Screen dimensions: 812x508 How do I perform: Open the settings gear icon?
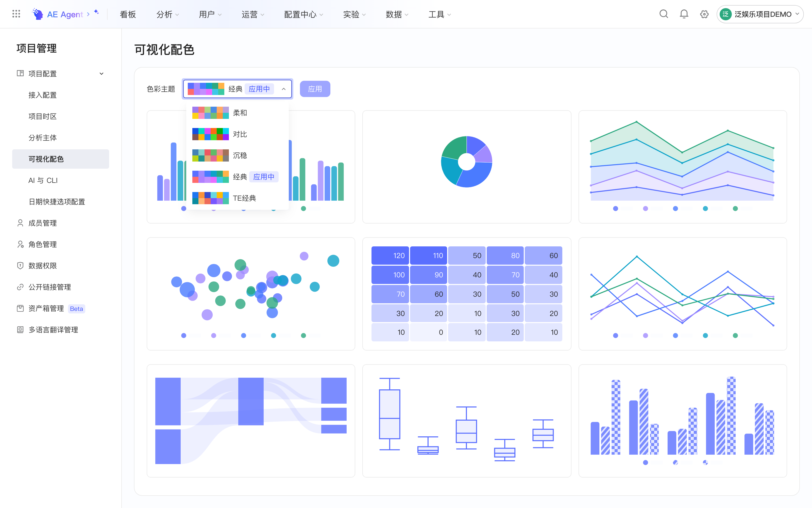click(x=704, y=14)
